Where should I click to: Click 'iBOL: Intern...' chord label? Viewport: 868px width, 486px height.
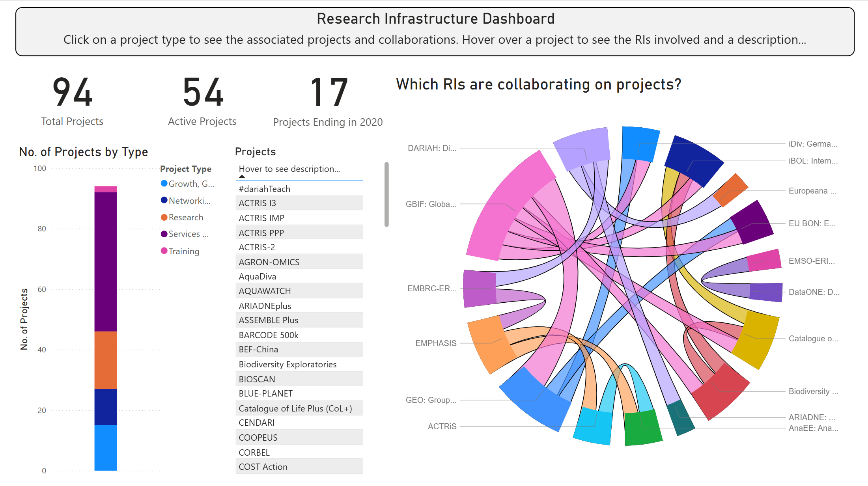coord(813,161)
